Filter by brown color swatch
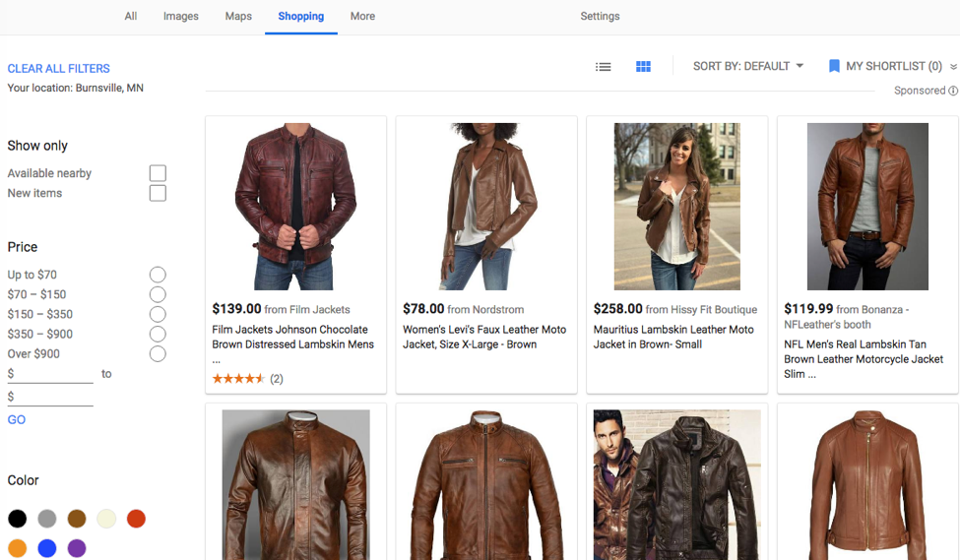Viewport: 960px width, 560px height. pyautogui.click(x=77, y=519)
